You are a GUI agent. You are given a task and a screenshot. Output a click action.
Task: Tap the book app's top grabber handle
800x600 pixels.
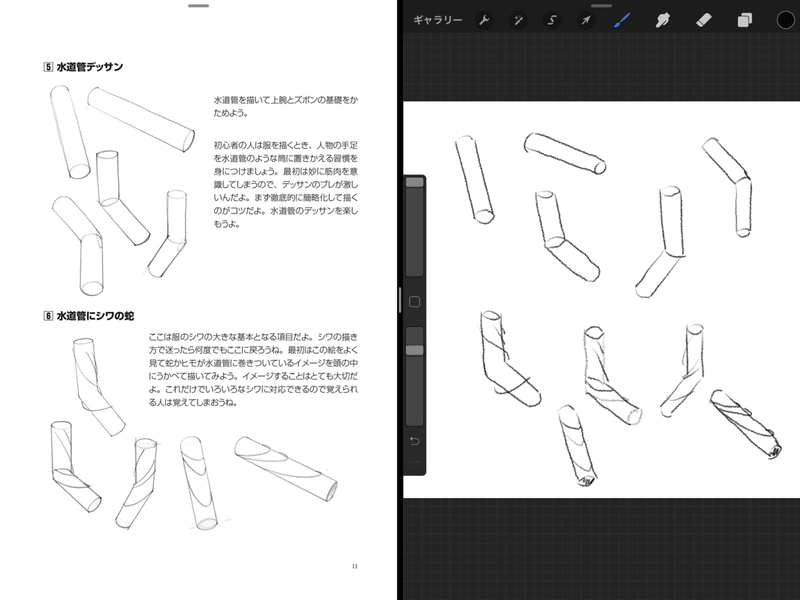(x=198, y=6)
